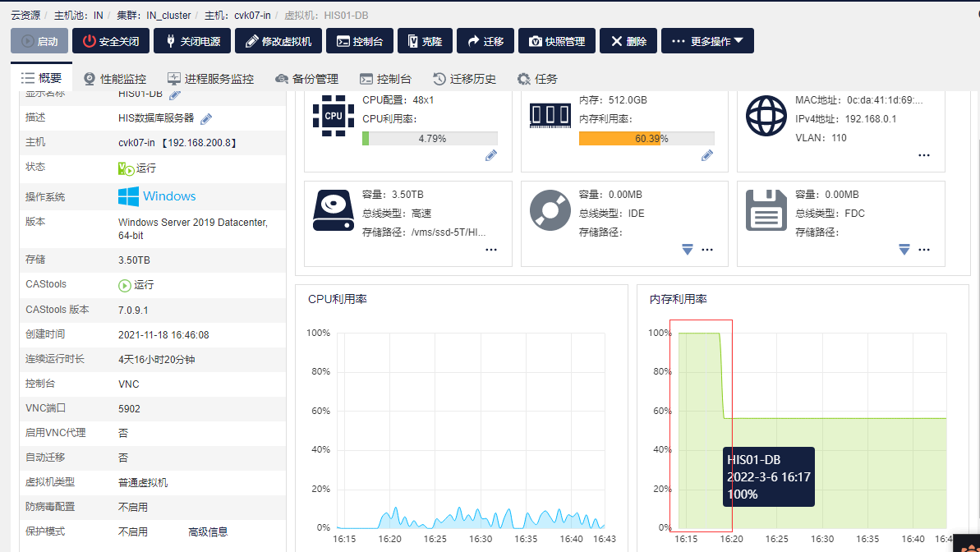Click memory chart tooltip HIS01-DB
The width and height of the screenshot is (980, 552).
click(x=769, y=477)
